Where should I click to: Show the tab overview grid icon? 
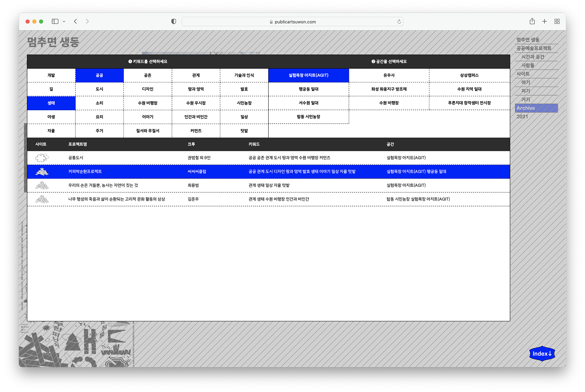[x=557, y=21]
